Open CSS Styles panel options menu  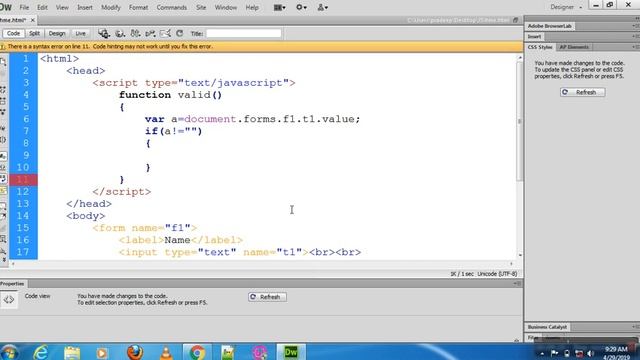[x=636, y=47]
